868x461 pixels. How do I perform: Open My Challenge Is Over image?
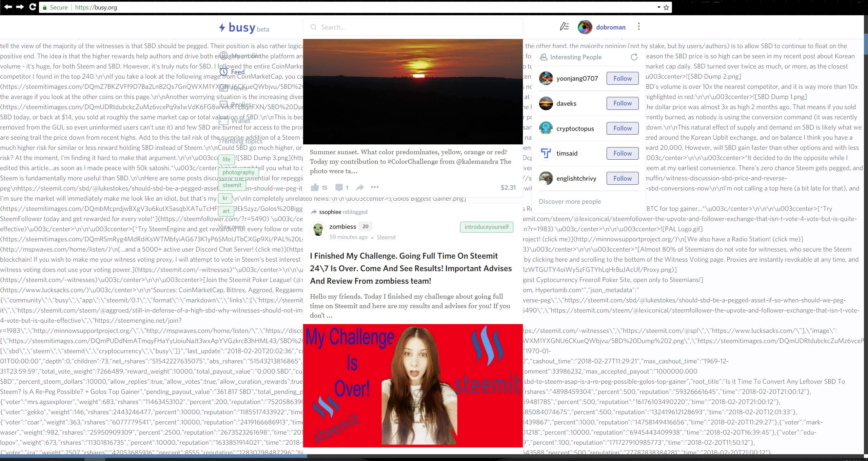tap(413, 386)
